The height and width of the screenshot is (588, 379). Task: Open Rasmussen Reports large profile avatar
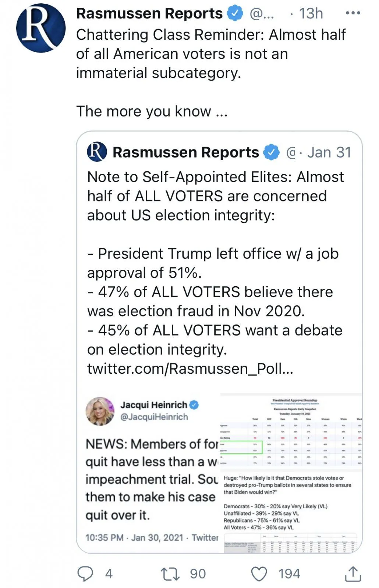[40, 28]
